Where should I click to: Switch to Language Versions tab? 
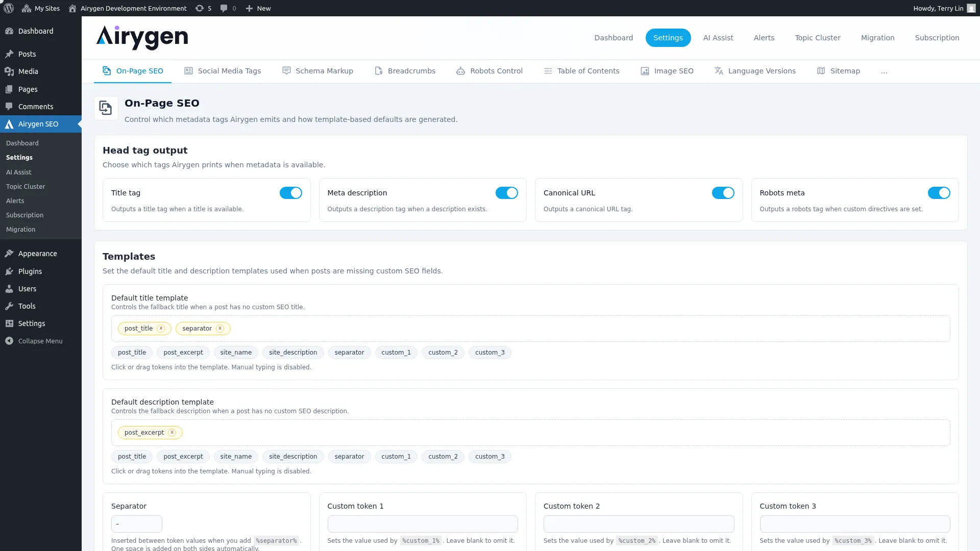point(755,71)
